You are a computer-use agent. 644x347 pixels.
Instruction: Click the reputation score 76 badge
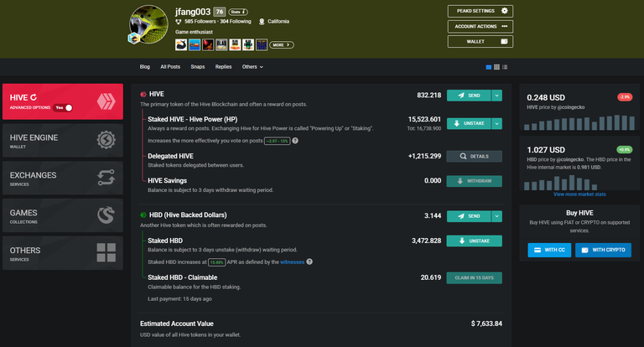pyautogui.click(x=220, y=12)
